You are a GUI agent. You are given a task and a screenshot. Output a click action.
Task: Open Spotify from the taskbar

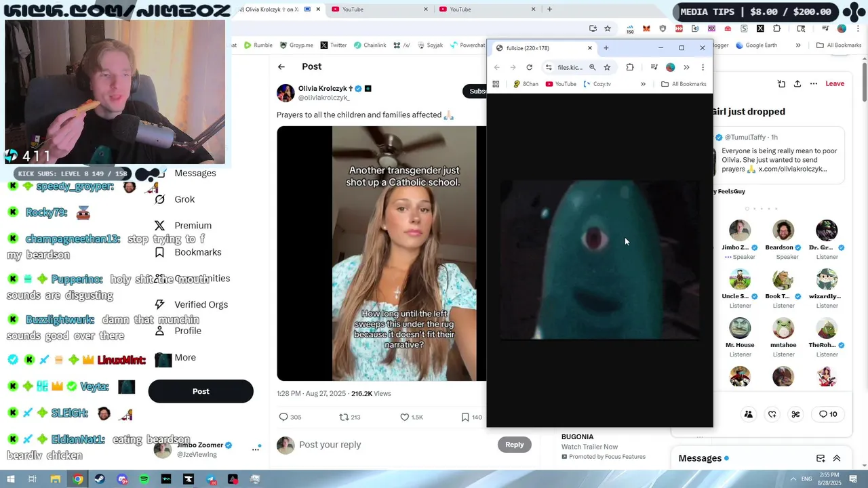[x=144, y=479]
